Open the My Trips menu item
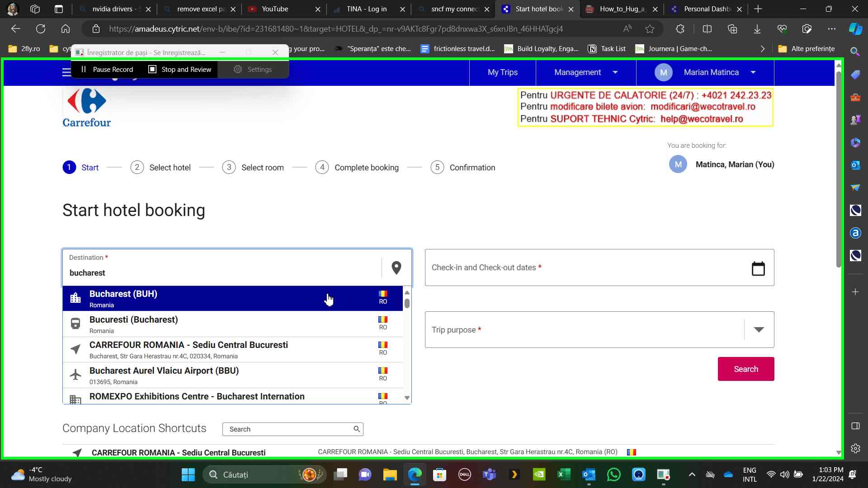The height and width of the screenshot is (488, 868). tap(502, 72)
